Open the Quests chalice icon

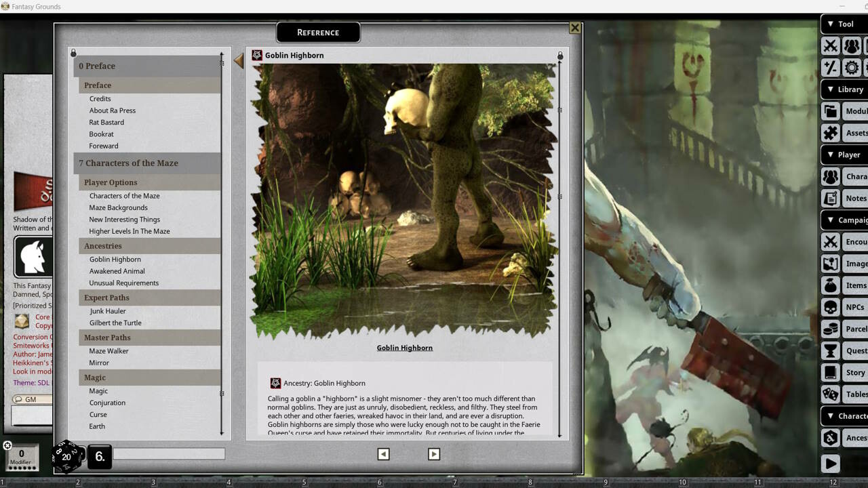pos(831,350)
